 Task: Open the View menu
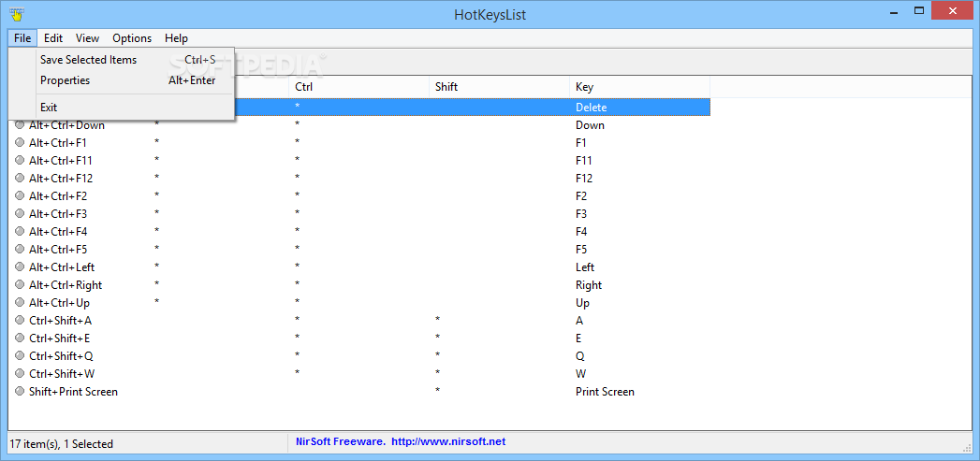point(87,38)
